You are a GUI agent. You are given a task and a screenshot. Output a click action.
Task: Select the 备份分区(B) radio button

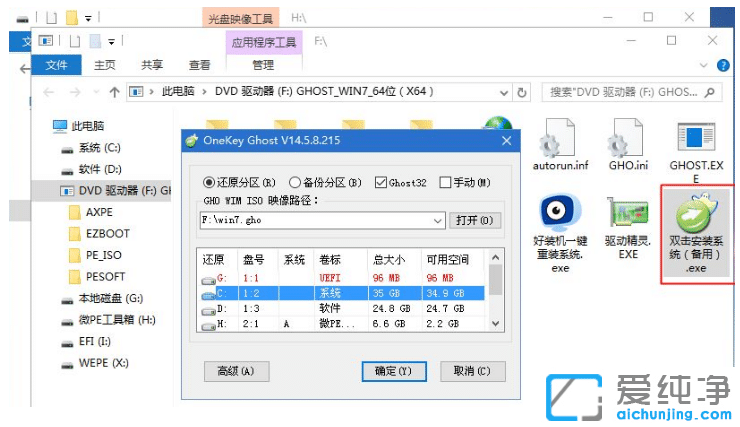pos(295,182)
